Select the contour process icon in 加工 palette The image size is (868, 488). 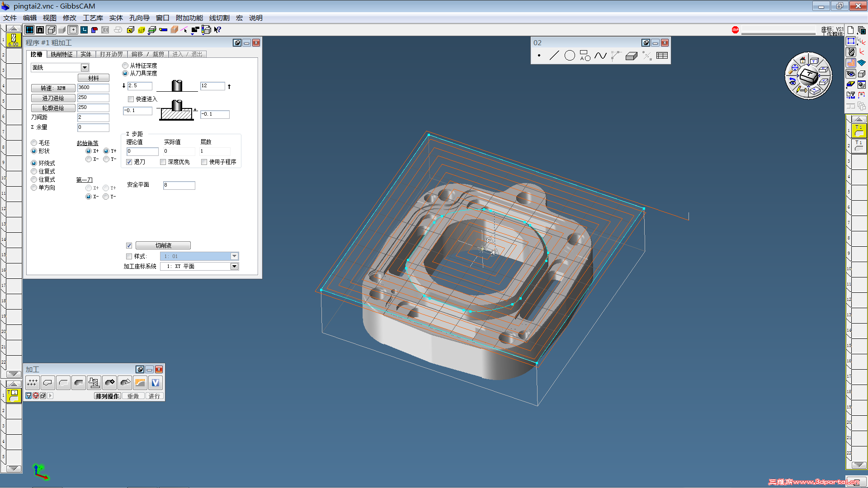coord(48,383)
